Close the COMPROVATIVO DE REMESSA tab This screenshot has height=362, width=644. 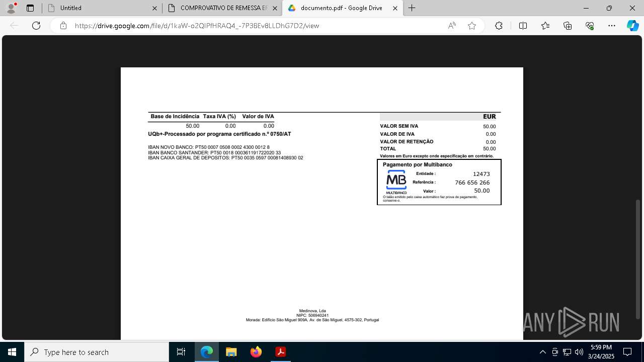point(275,8)
